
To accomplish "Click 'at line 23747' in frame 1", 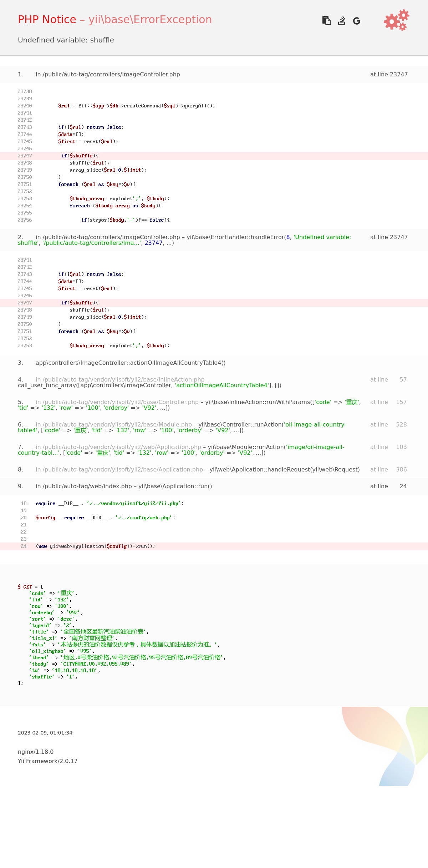I will point(389,75).
